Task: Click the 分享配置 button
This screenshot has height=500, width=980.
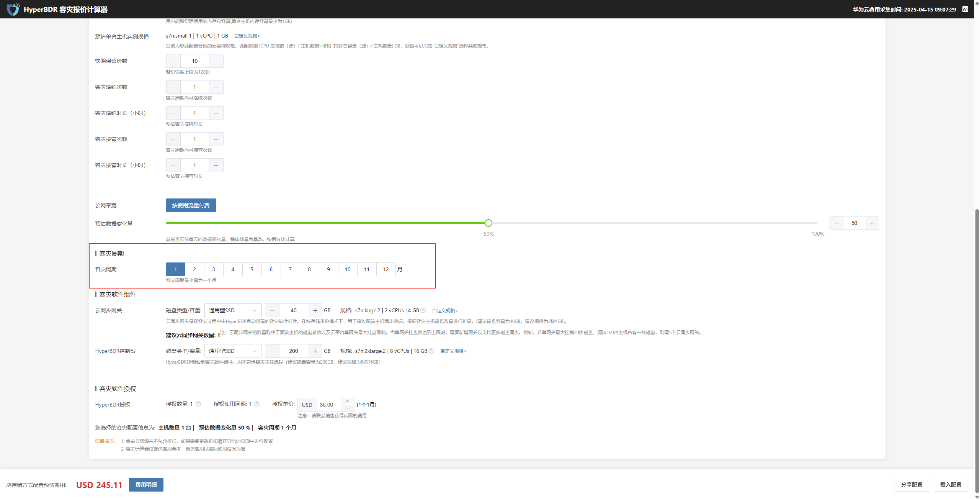Action: [x=912, y=485]
